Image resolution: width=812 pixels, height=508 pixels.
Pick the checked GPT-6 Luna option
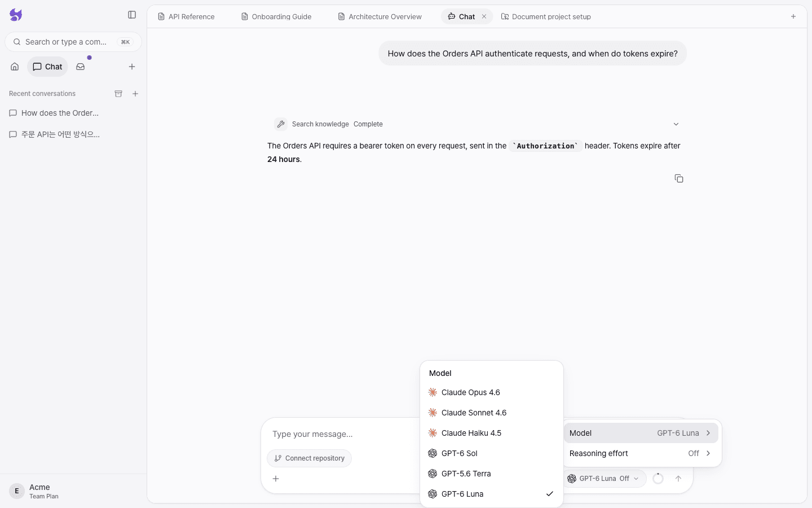pos(492,494)
